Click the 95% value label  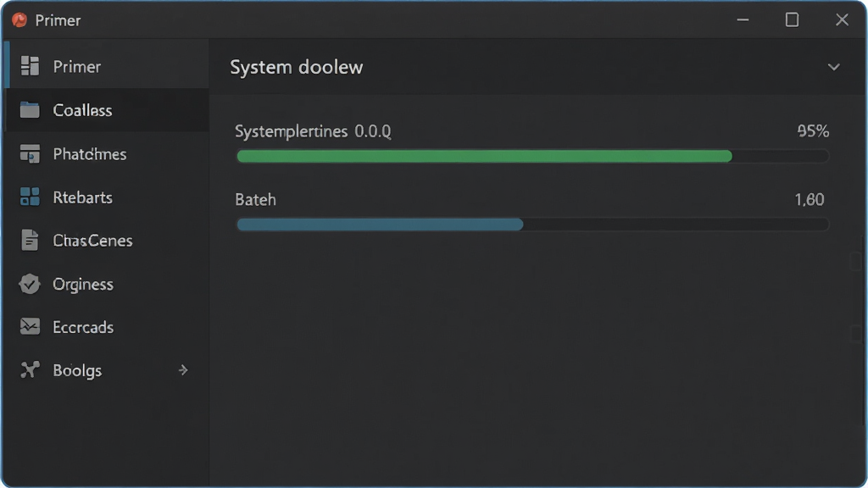[813, 131]
